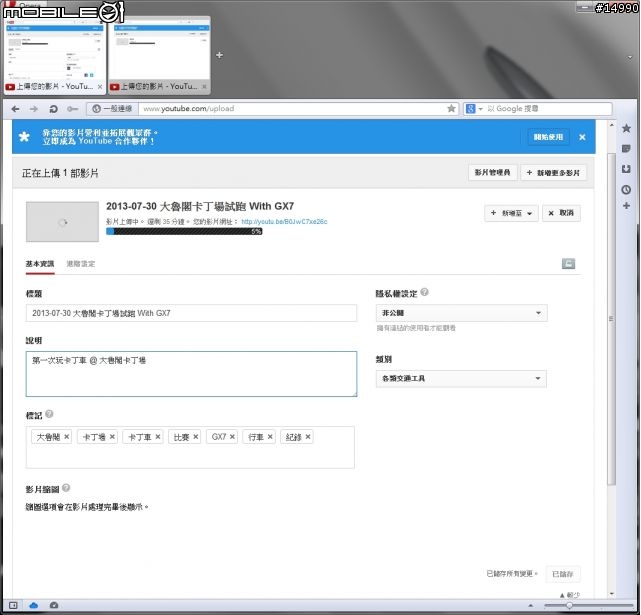
Task: Remove the GX7 tag
Action: tap(232, 437)
